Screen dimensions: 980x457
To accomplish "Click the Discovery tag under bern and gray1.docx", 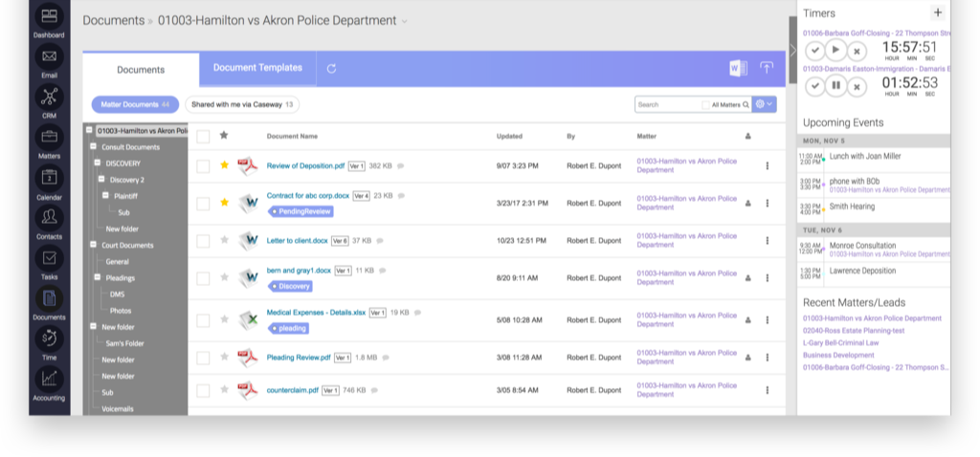I will click(290, 286).
